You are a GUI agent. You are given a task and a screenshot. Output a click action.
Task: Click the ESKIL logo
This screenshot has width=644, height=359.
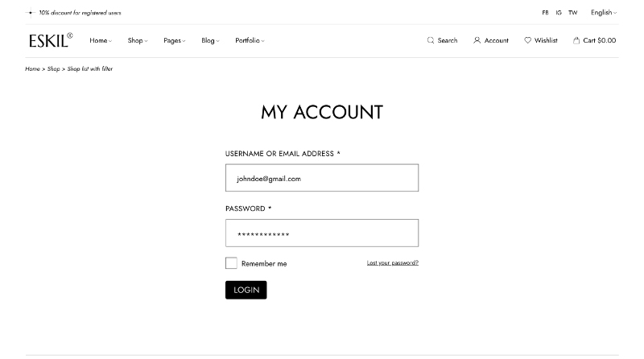[50, 40]
